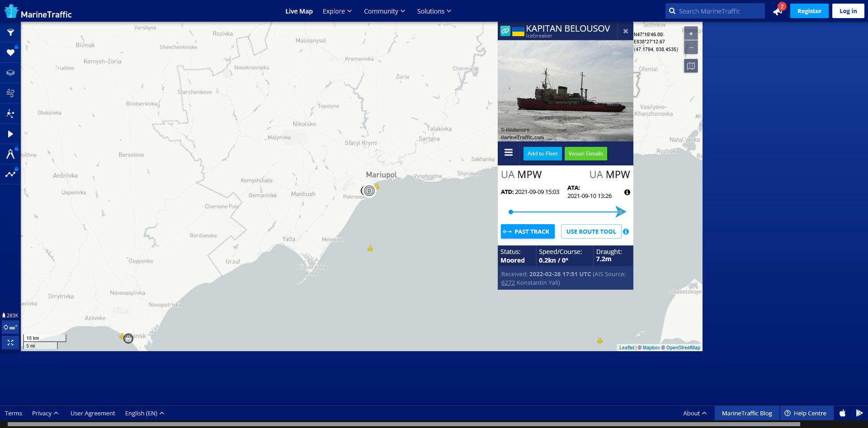
Task: Open the Google Play store icon
Action: tap(859, 413)
